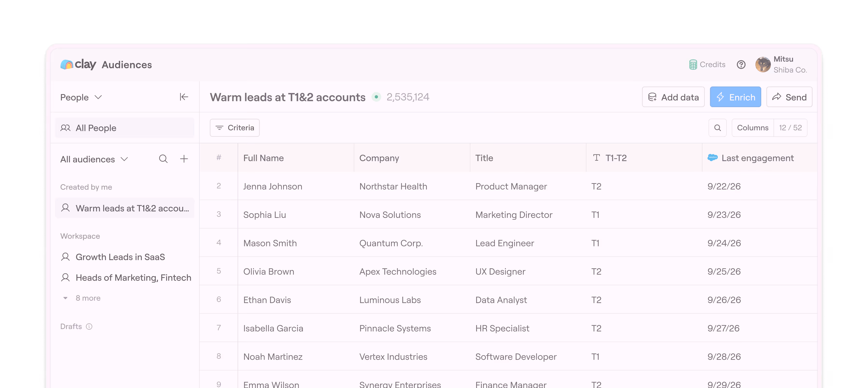Add a new audience with the plus icon
Viewport: 868px width, 388px height.
(184, 159)
